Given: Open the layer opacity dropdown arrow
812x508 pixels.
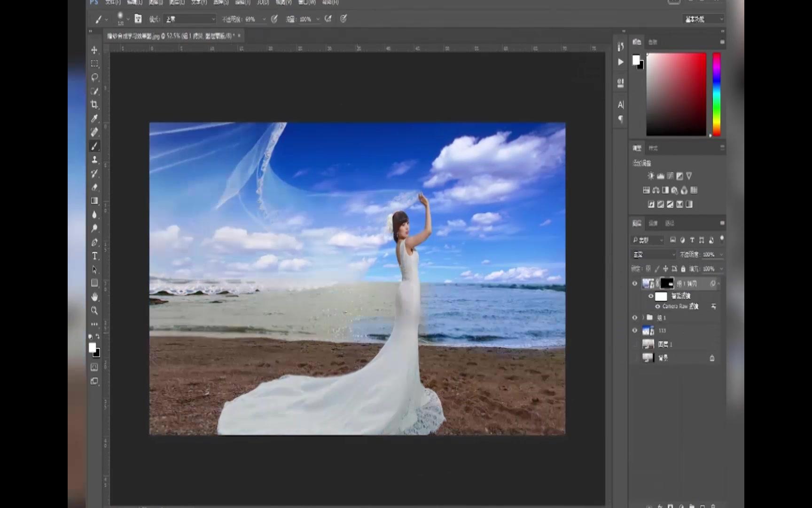Looking at the screenshot, I should click(x=721, y=254).
